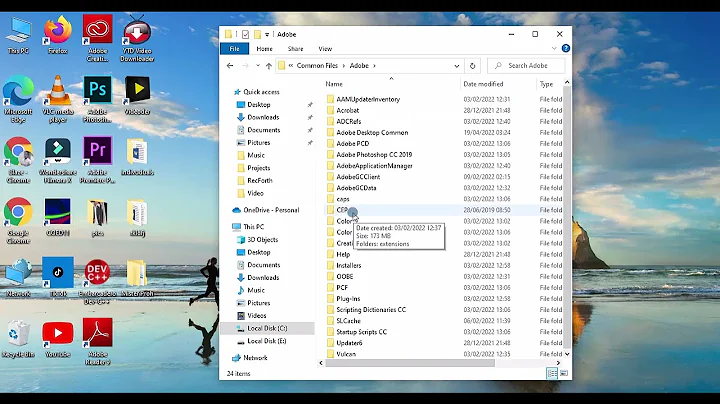Open Downloads under Quick access

(x=263, y=117)
